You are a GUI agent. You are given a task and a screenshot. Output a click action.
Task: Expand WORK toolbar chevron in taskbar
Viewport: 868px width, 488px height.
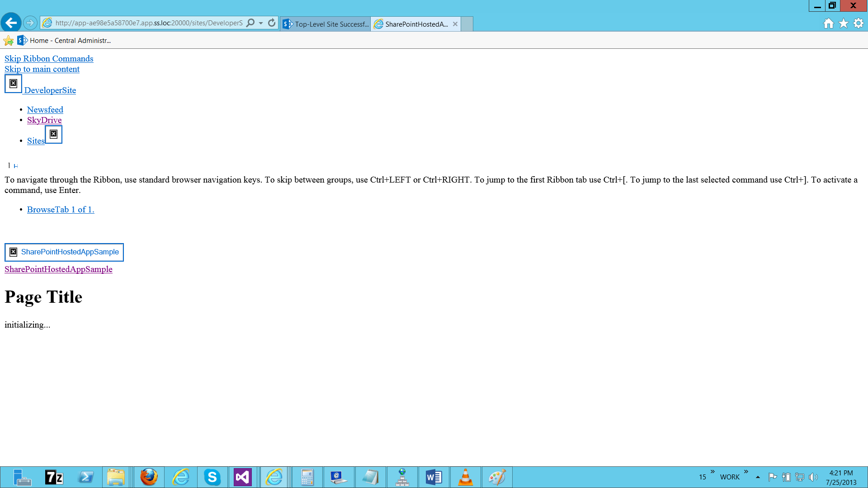click(746, 472)
